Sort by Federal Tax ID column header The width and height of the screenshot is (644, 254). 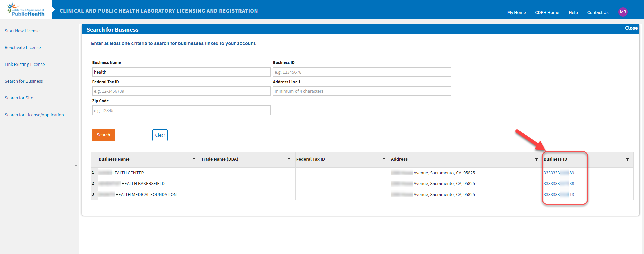click(311, 159)
